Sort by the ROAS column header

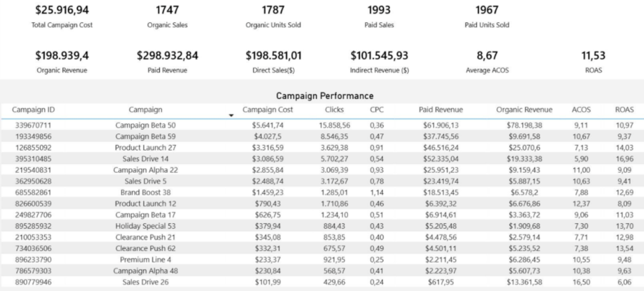624,110
